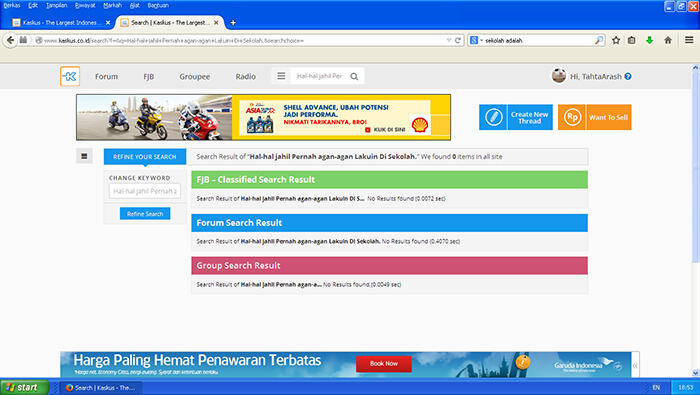Open the Riwayat menu

click(x=85, y=5)
